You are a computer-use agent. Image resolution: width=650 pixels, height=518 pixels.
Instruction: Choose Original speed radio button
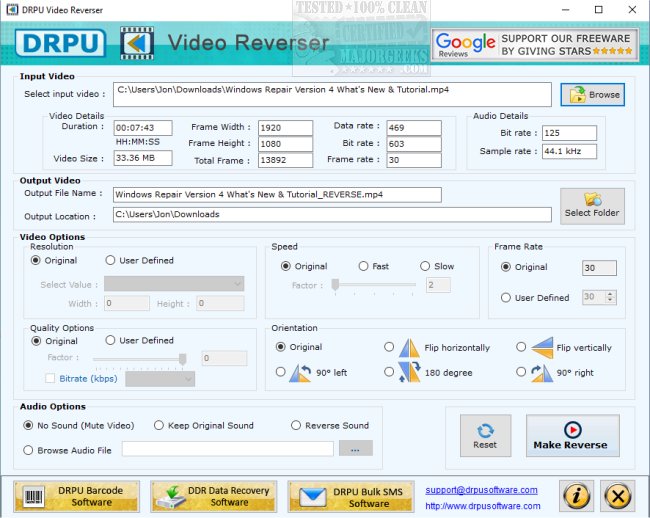286,266
